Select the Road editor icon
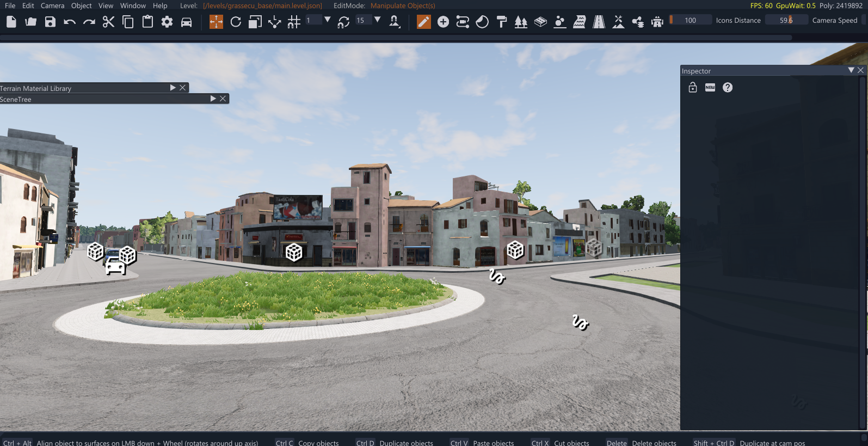868x446 pixels. [x=599, y=22]
